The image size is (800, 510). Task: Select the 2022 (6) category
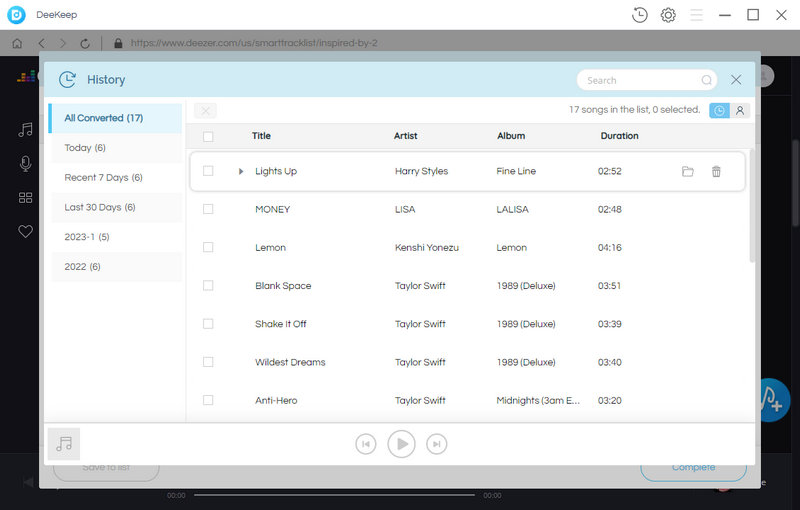pos(116,267)
